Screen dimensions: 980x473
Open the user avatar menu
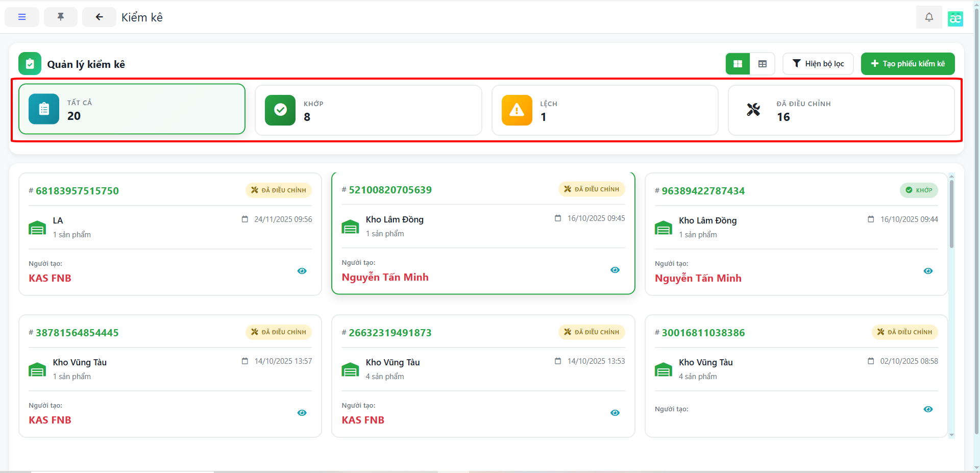click(x=955, y=18)
